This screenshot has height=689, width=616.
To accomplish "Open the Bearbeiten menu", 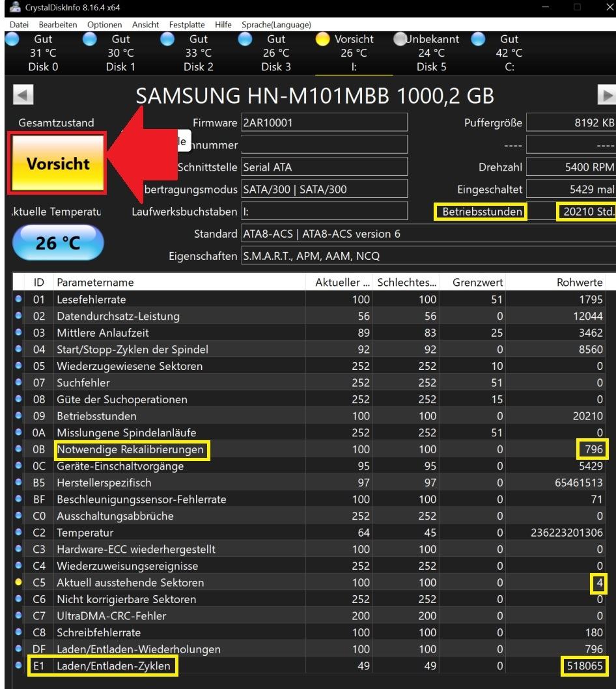I will [x=57, y=25].
